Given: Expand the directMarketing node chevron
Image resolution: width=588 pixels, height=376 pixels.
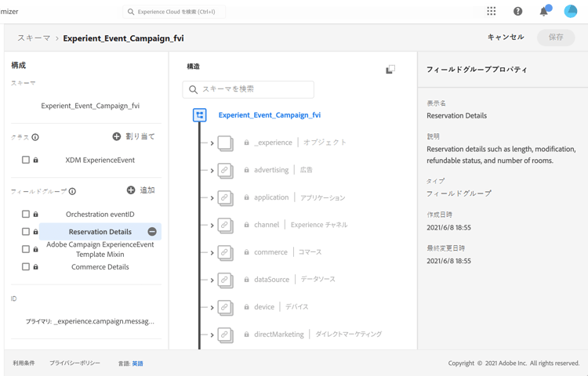Looking at the screenshot, I should 212,334.
